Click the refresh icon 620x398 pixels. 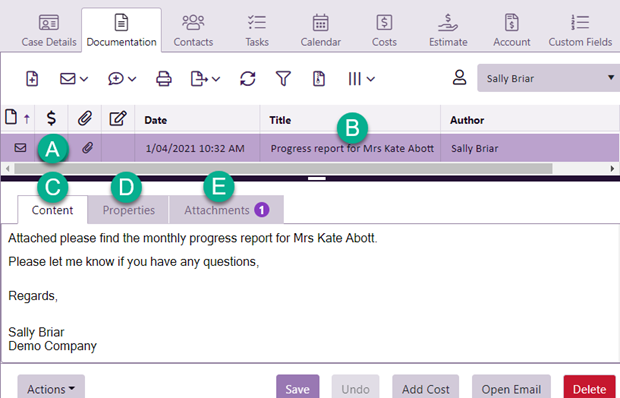[x=248, y=79]
